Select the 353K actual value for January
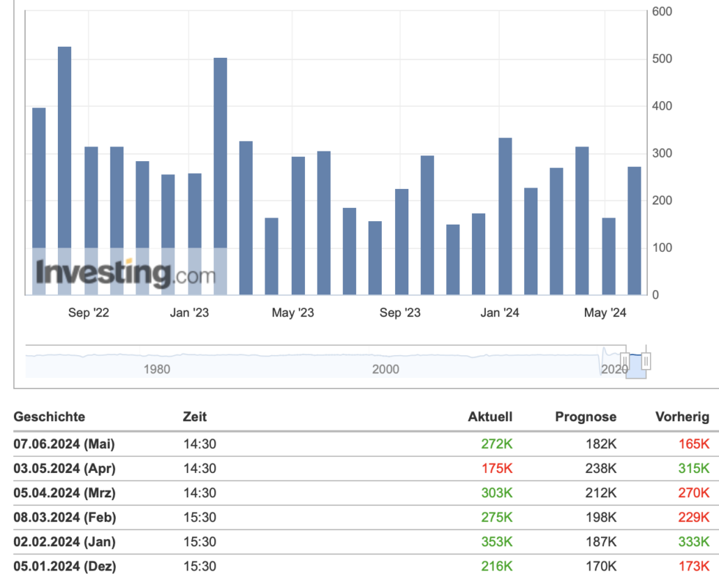The image size is (719, 588). coord(496,542)
